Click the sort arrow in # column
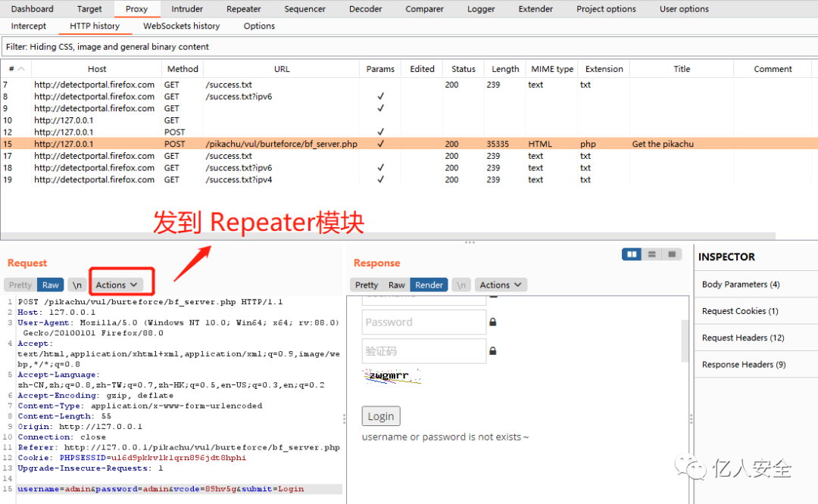 pos(21,69)
